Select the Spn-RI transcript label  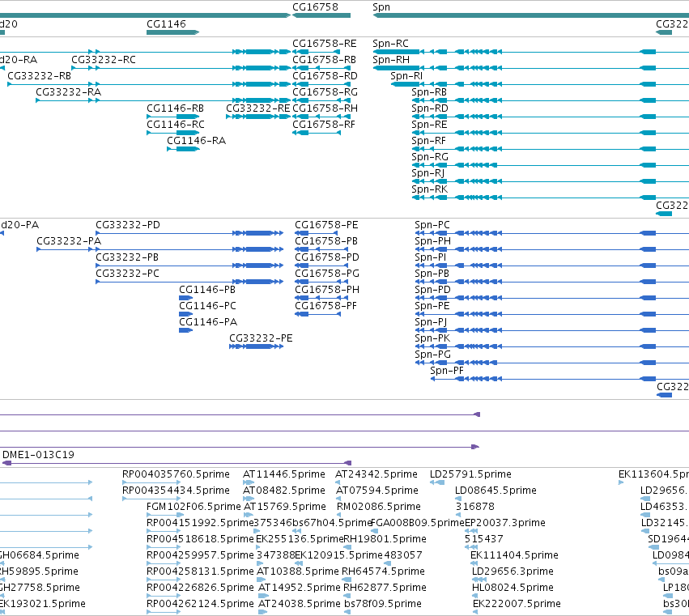(406, 76)
